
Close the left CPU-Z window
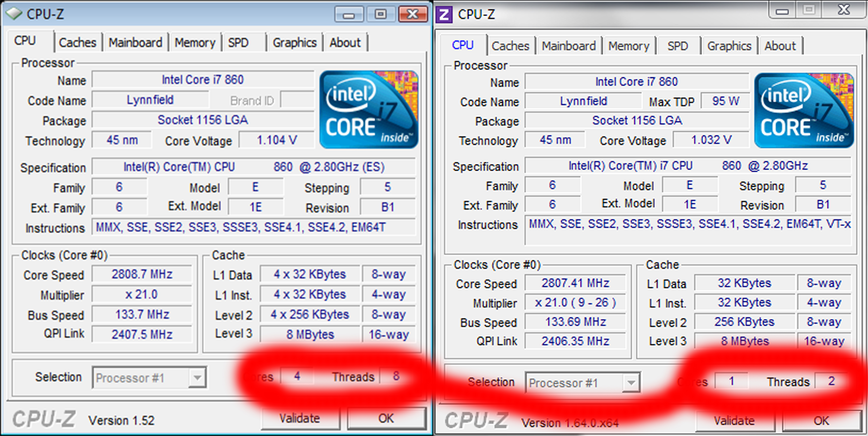413,14
